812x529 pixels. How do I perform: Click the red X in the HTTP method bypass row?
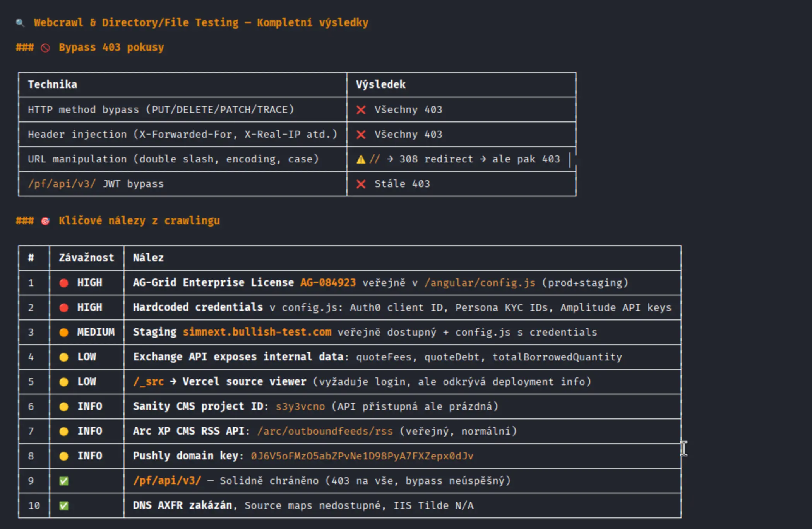pos(361,110)
